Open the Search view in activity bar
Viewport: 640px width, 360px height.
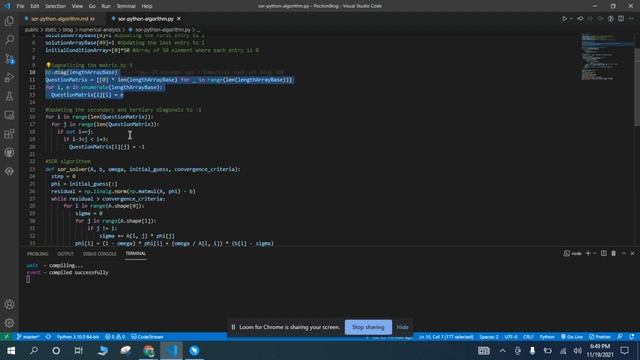[9, 40]
